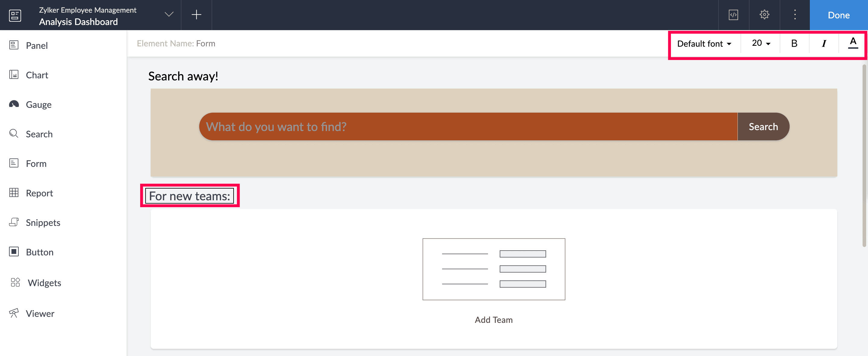868x356 pixels.
Task: Choose the Snippets element icon
Action: click(x=14, y=222)
